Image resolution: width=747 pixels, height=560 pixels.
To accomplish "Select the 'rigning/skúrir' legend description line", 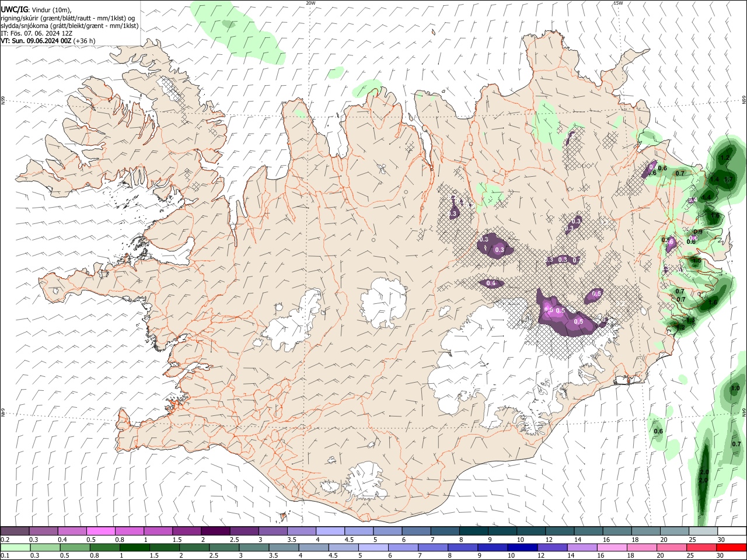I will tap(68, 18).
